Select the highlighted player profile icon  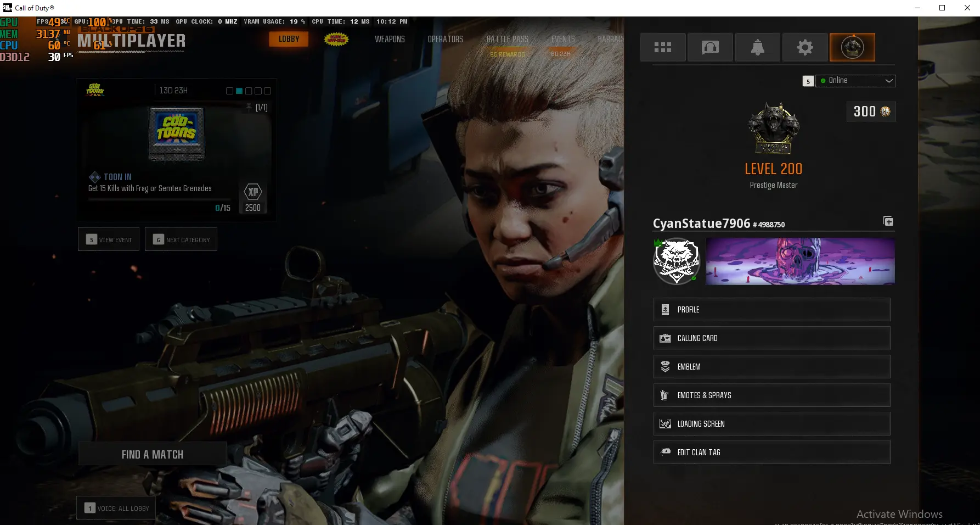click(x=852, y=48)
